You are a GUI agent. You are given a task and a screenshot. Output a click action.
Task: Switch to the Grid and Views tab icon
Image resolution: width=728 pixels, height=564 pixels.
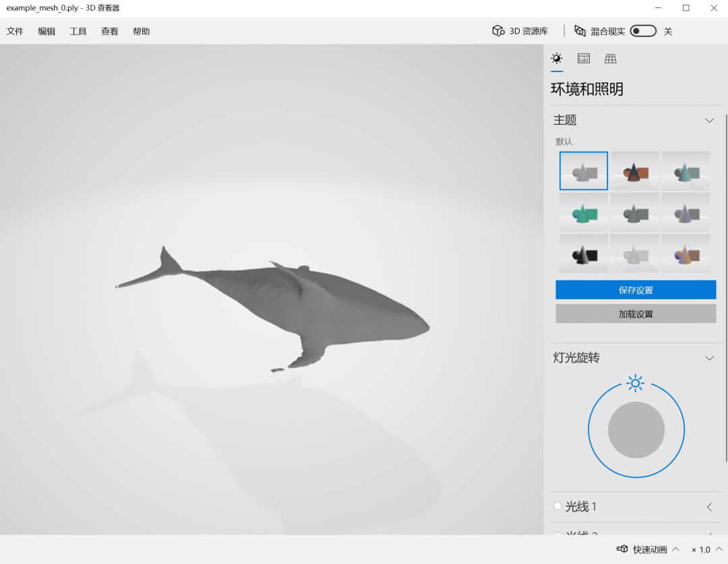click(611, 59)
